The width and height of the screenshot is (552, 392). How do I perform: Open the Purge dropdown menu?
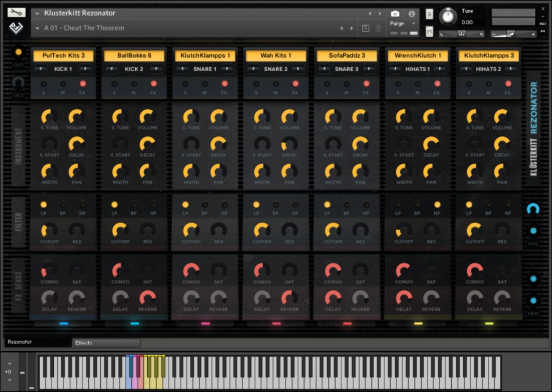tap(413, 24)
